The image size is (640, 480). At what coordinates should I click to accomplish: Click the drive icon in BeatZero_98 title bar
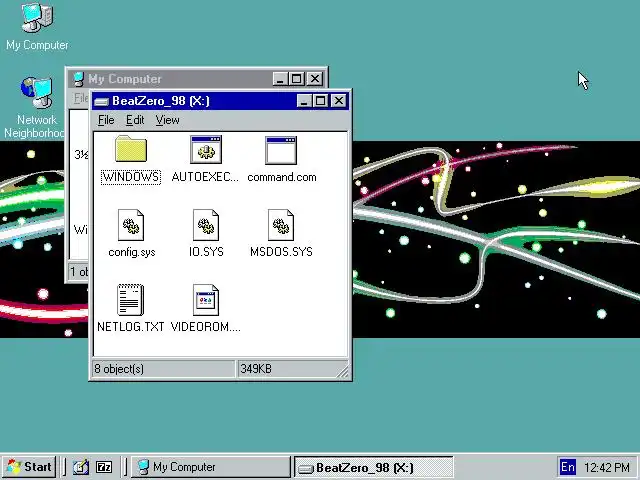pyautogui.click(x=101, y=101)
